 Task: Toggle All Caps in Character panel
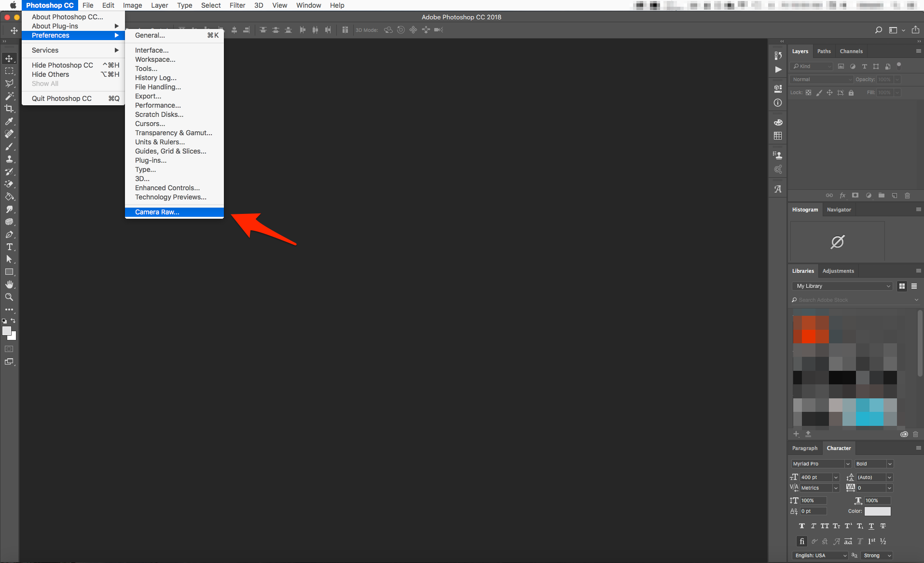point(825,526)
